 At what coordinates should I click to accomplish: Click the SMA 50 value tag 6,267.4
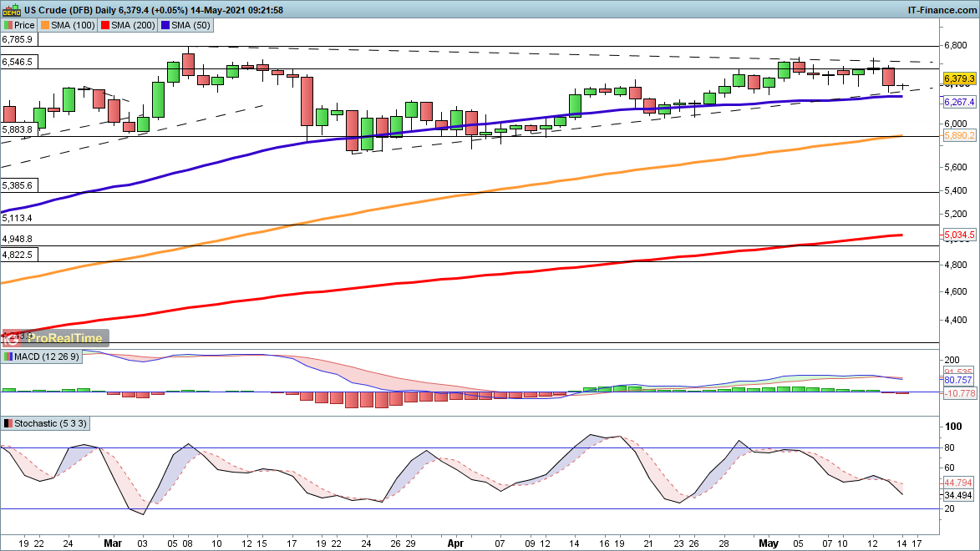pyautogui.click(x=960, y=101)
